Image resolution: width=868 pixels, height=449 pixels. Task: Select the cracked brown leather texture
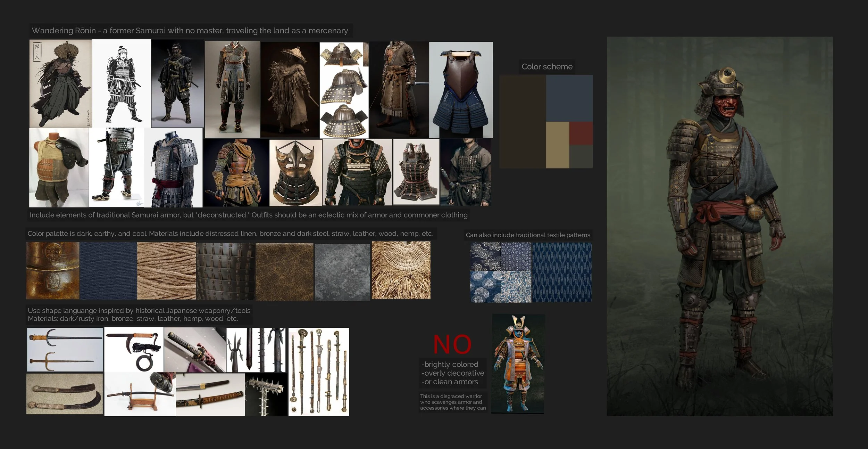click(284, 271)
